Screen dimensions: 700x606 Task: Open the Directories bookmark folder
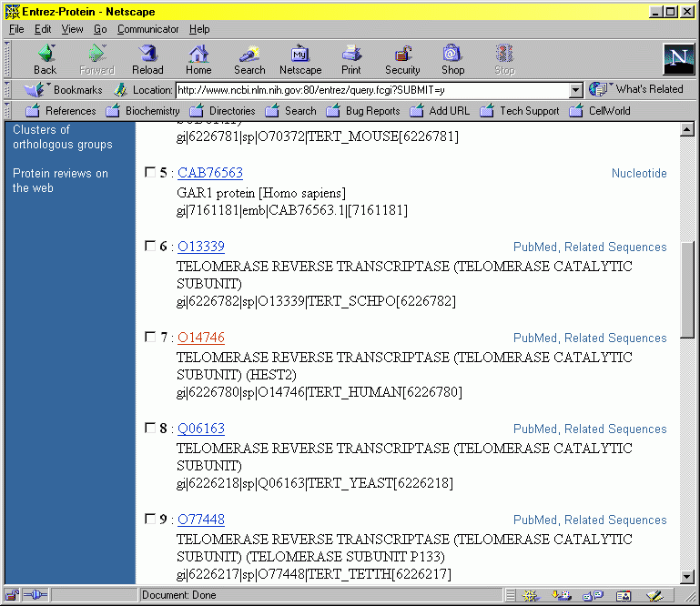[x=222, y=111]
